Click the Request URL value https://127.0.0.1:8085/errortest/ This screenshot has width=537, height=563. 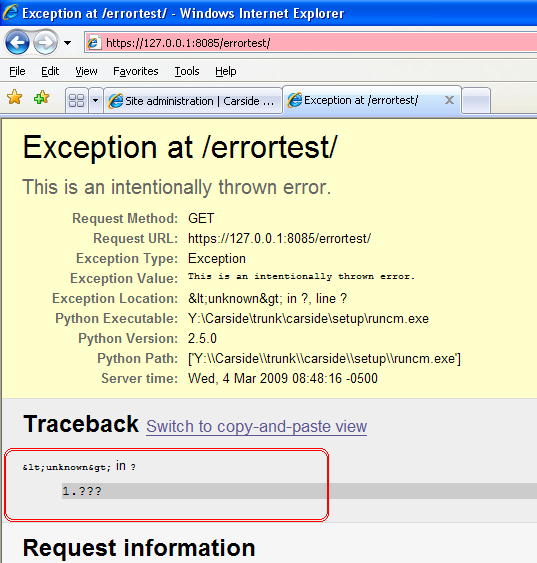coord(279,238)
